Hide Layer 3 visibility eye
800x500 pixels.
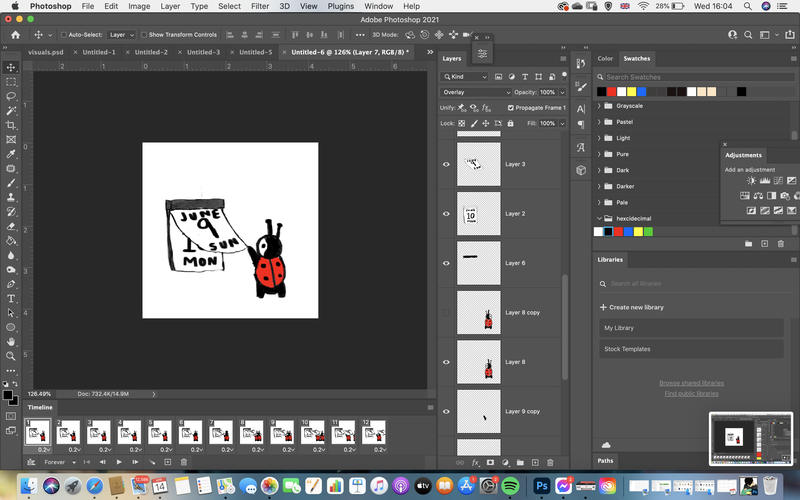(446, 164)
